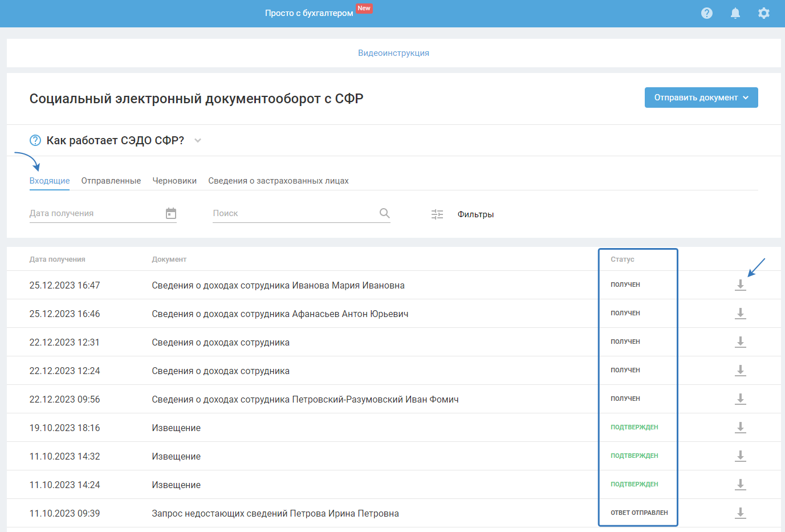Screen dimensions: 785x532
Task: Click the help question mark icon in header
Action: [706, 13]
